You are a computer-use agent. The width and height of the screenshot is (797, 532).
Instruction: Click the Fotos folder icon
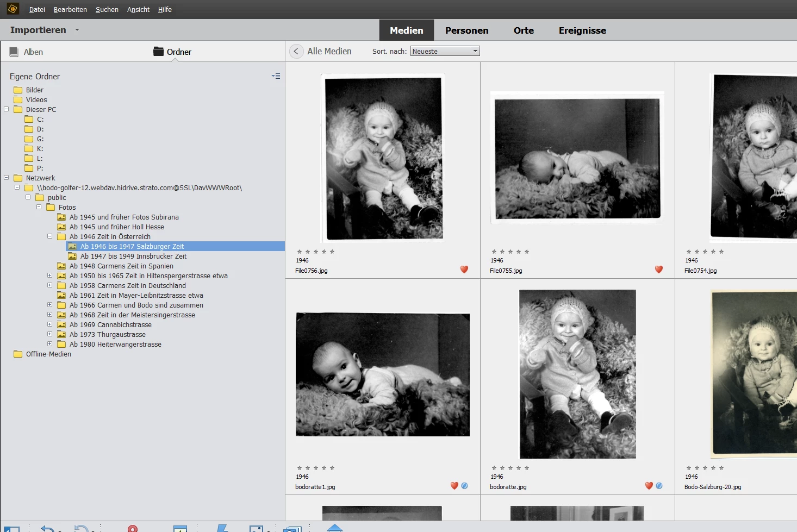[x=51, y=207]
